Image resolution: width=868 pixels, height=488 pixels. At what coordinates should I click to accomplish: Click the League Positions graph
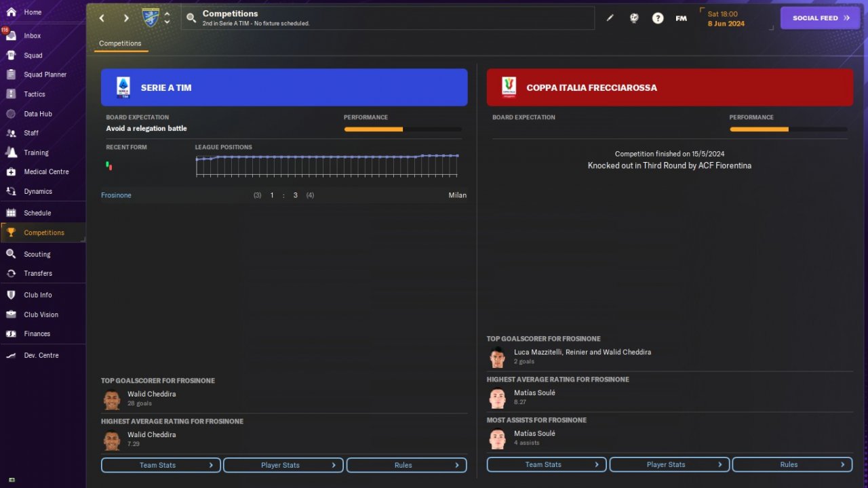(328, 166)
